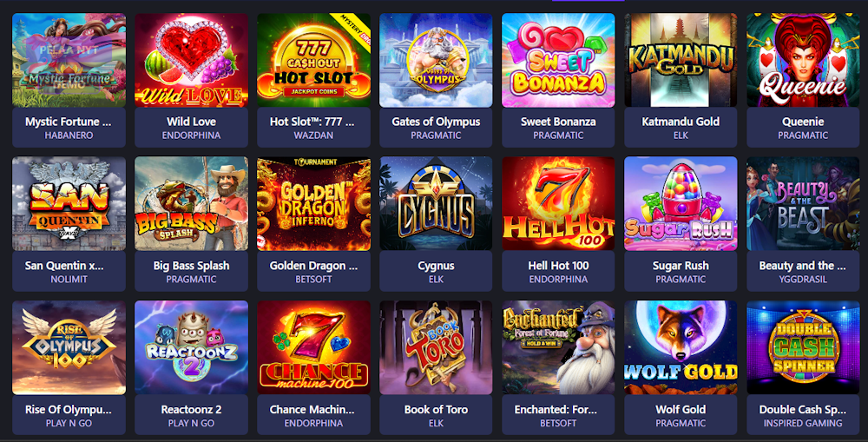Click the Book of Toro title link
The width and height of the screenshot is (868, 442).
436,410
